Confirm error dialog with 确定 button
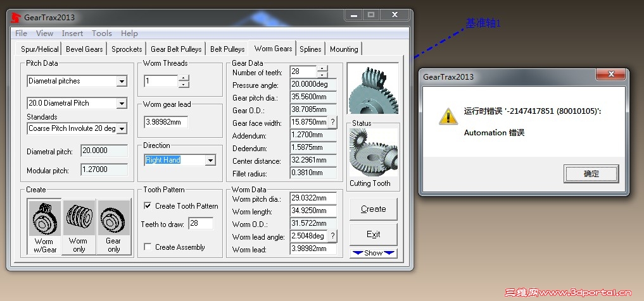 [591, 174]
